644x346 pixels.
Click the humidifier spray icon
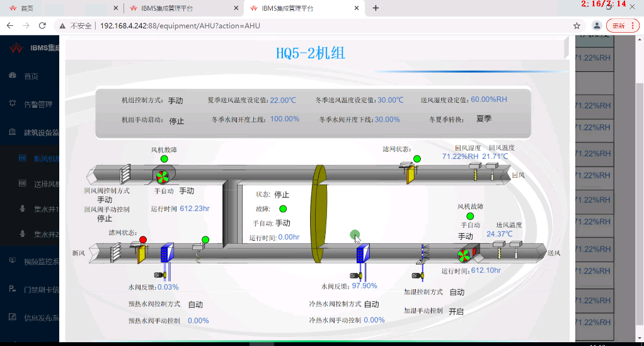(x=423, y=254)
